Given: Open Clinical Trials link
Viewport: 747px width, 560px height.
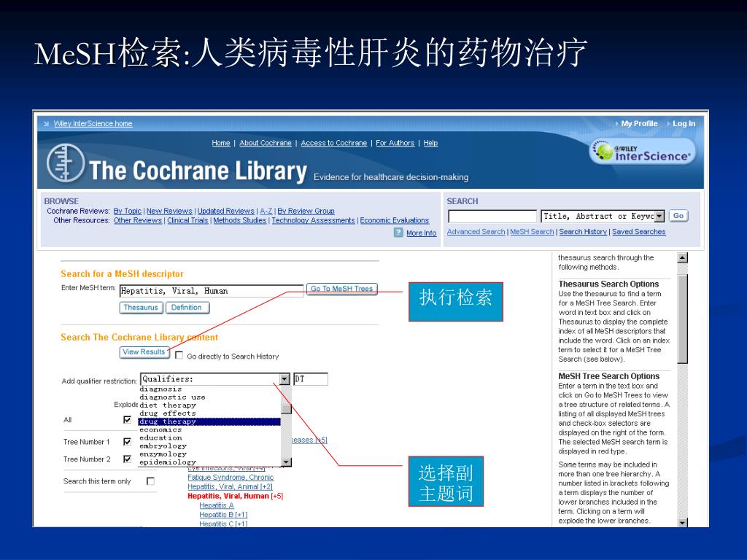Looking at the screenshot, I should [187, 220].
